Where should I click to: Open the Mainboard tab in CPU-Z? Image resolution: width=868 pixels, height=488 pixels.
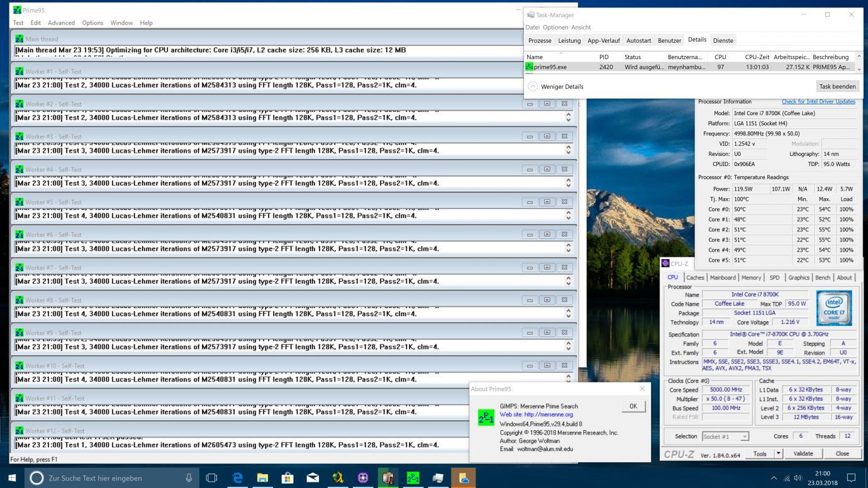pyautogui.click(x=723, y=277)
